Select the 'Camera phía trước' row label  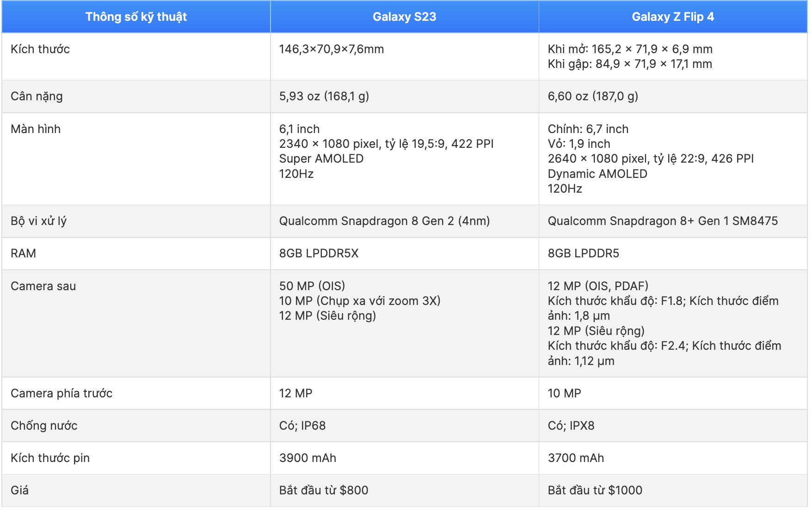pos(62,393)
